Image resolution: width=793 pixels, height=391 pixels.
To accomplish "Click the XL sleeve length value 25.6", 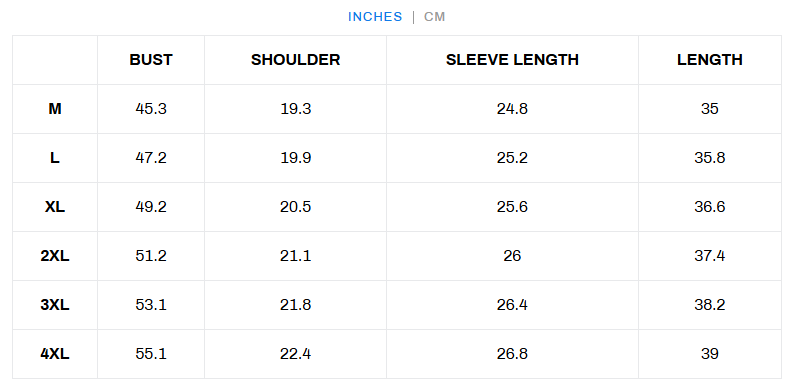I will click(x=512, y=207).
